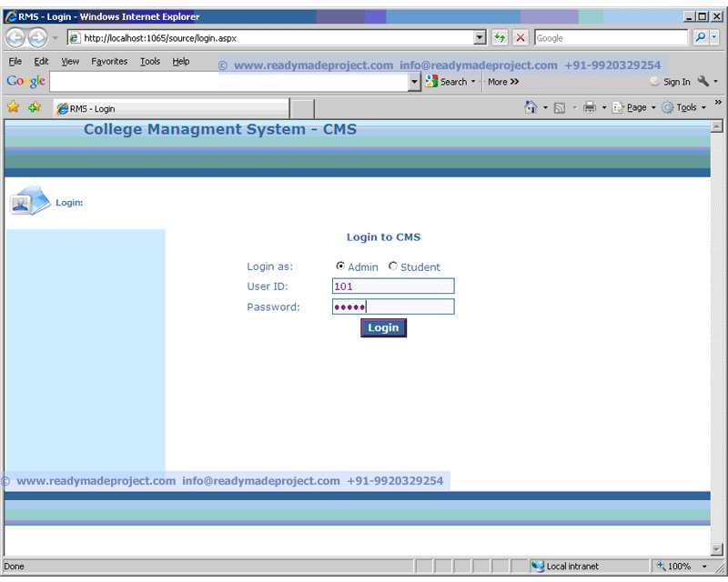This screenshot has width=728, height=582.
Task: Click the RSS Feeds icon
Action: [x=560, y=107]
